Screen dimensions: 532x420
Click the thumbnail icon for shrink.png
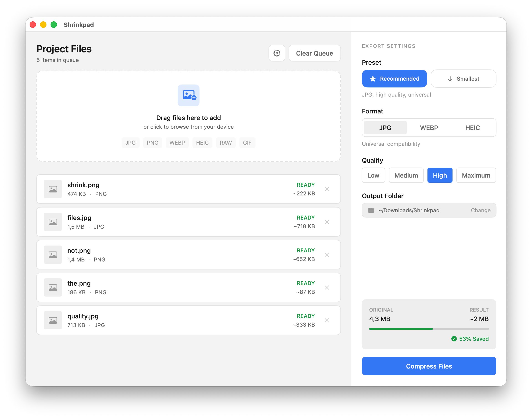click(x=53, y=189)
